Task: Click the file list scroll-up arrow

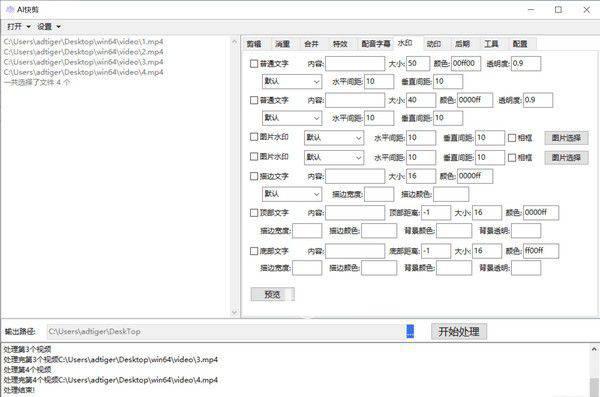Action: point(235,42)
